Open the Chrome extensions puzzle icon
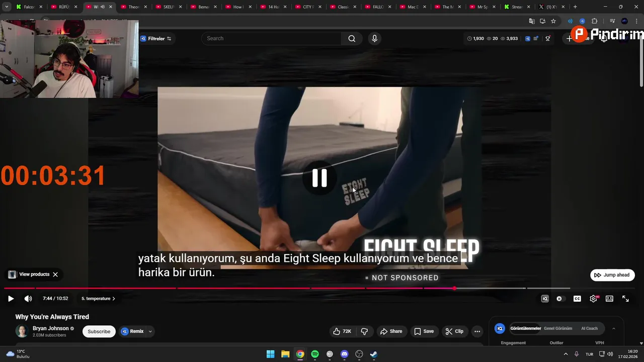 pyautogui.click(x=594, y=21)
